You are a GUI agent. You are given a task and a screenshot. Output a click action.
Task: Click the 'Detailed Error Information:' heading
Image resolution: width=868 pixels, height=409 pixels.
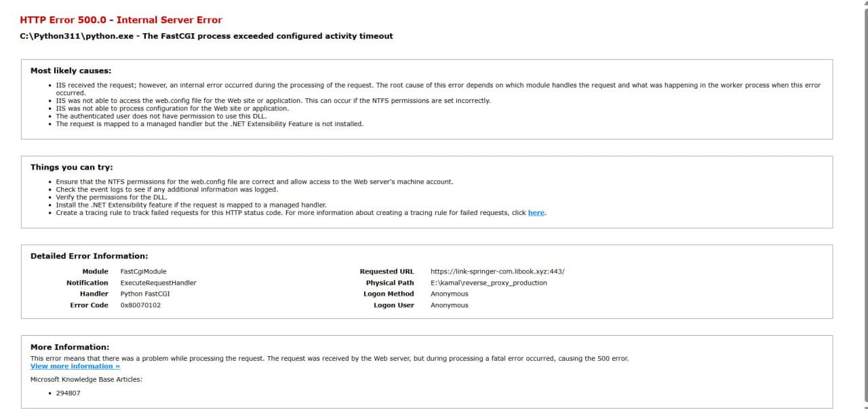[89, 256]
